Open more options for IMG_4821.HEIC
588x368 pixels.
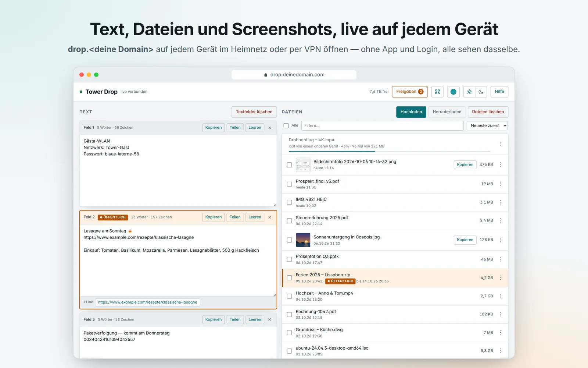click(501, 202)
